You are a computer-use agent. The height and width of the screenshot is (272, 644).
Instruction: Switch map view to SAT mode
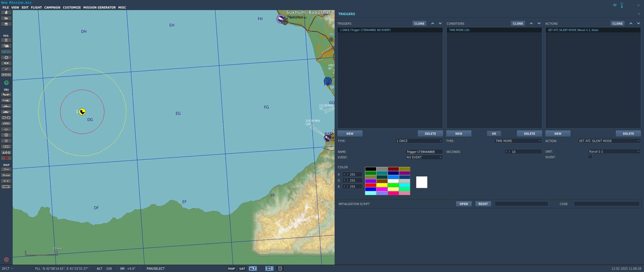pos(242,268)
